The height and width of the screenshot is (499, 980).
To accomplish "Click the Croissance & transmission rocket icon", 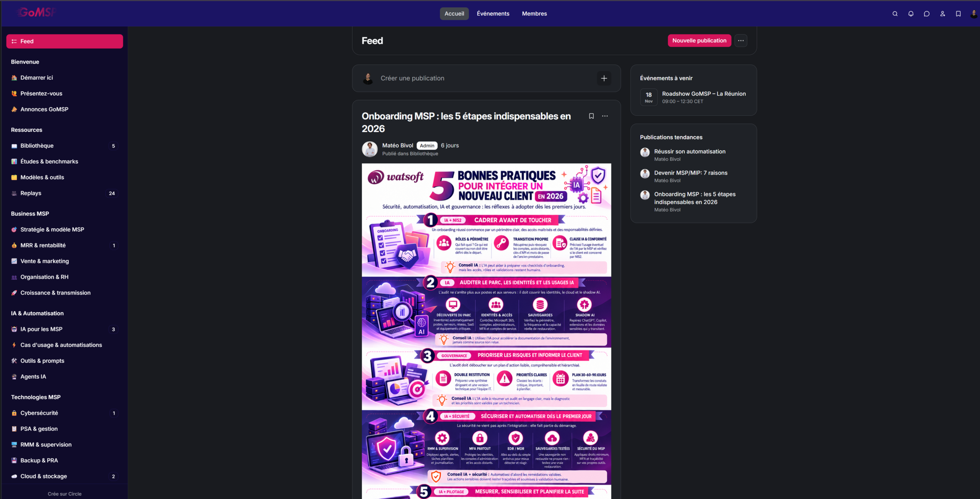I will pos(14,293).
